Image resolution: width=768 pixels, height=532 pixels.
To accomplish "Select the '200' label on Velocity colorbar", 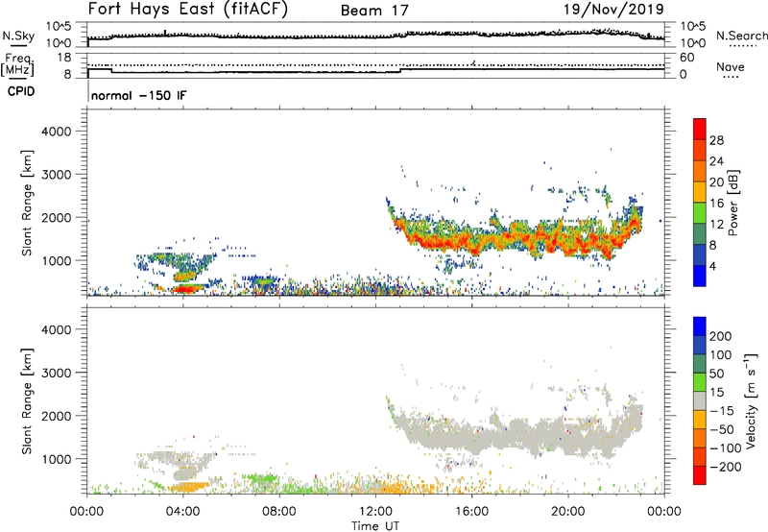I will pos(721,336).
